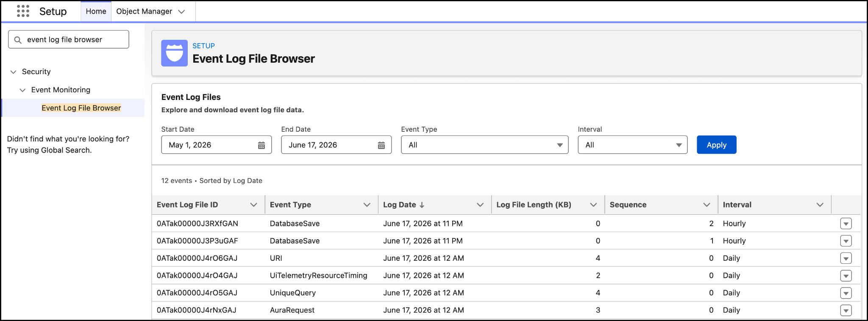Open row actions for UniqueQuery row
The height and width of the screenshot is (321, 868).
click(x=846, y=293)
